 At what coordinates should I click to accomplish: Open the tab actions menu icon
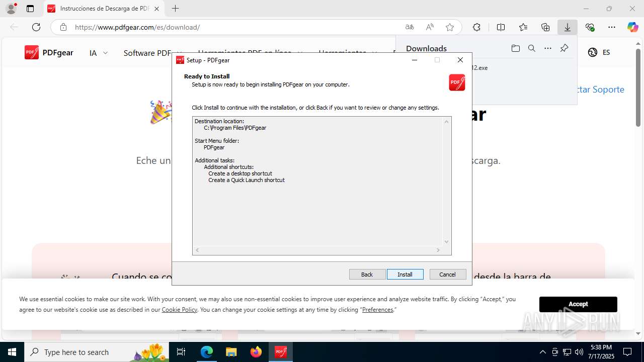[x=30, y=9]
